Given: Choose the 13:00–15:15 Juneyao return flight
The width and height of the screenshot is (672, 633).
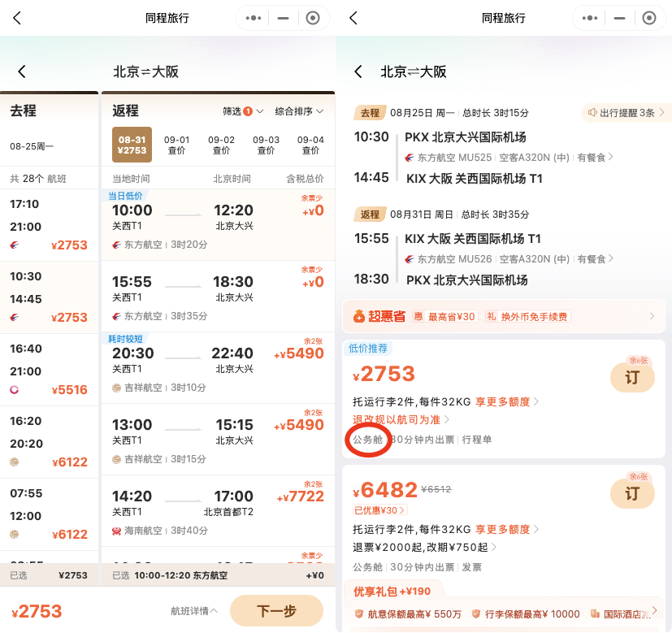Looking at the screenshot, I should pos(218,440).
